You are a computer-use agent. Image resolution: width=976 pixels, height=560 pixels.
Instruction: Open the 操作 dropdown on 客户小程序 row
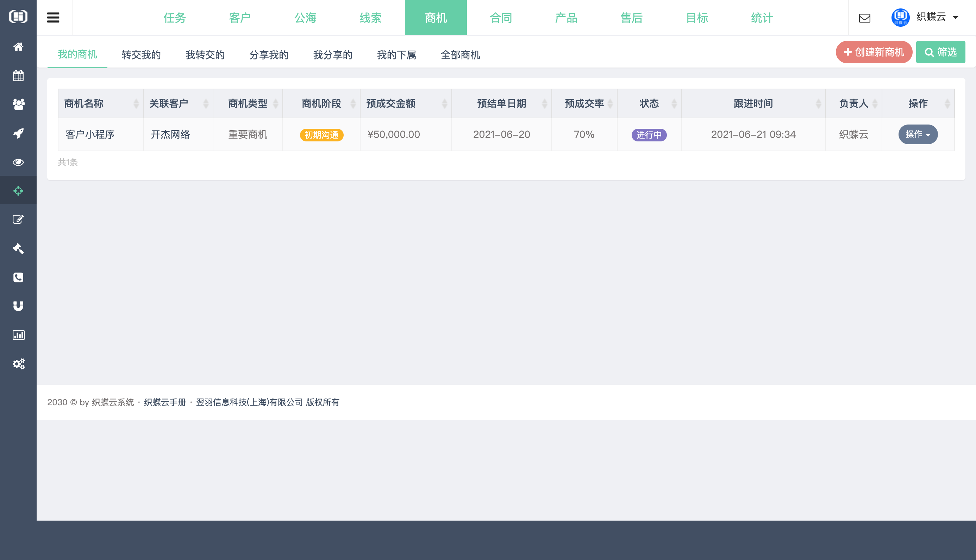click(918, 134)
